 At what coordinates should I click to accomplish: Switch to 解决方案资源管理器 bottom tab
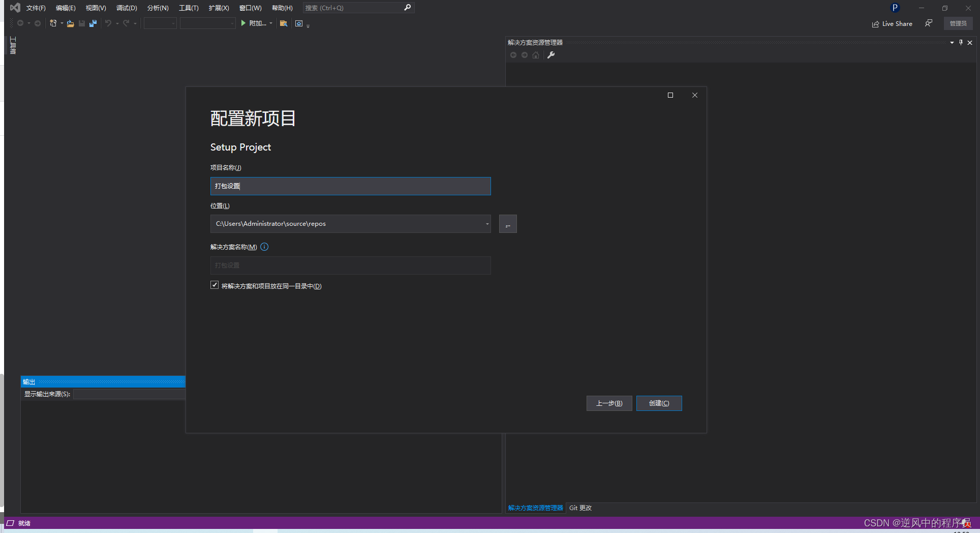pyautogui.click(x=536, y=508)
